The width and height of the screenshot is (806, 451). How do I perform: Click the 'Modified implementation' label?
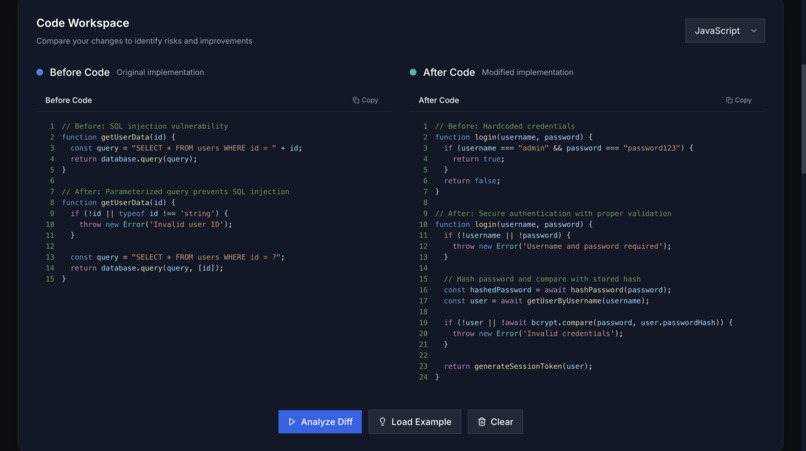pyautogui.click(x=527, y=73)
